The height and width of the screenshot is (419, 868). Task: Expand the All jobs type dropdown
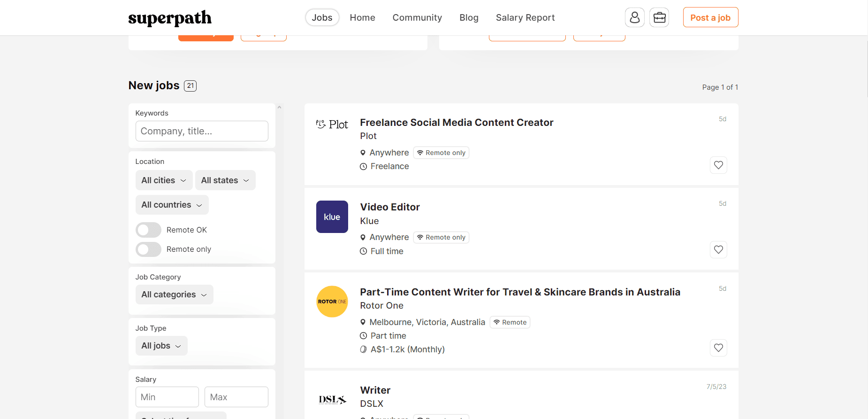(x=161, y=346)
